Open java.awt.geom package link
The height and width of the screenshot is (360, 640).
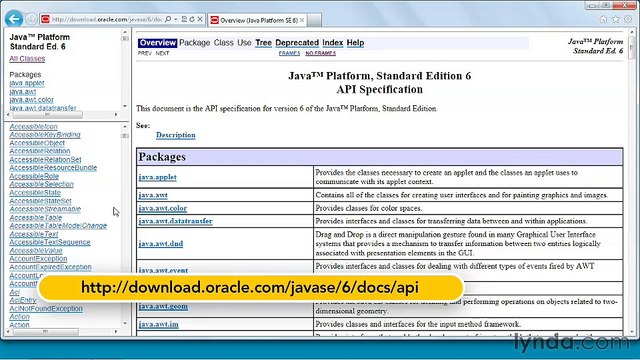tap(163, 307)
